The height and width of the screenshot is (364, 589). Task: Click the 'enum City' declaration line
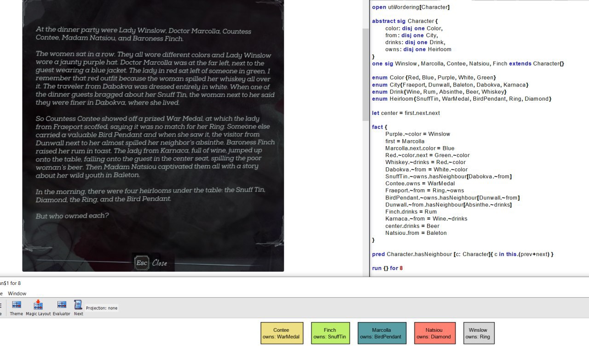[x=450, y=85]
